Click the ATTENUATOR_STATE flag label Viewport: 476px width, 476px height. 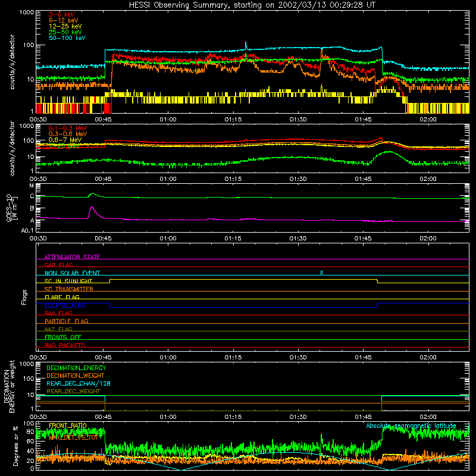coord(72,257)
